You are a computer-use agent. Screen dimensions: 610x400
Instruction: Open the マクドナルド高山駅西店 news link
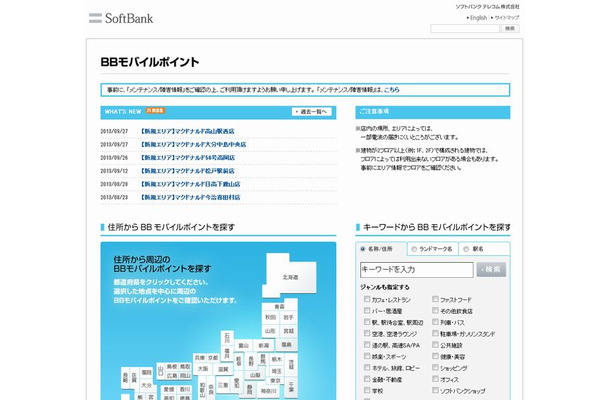pyautogui.click(x=187, y=131)
